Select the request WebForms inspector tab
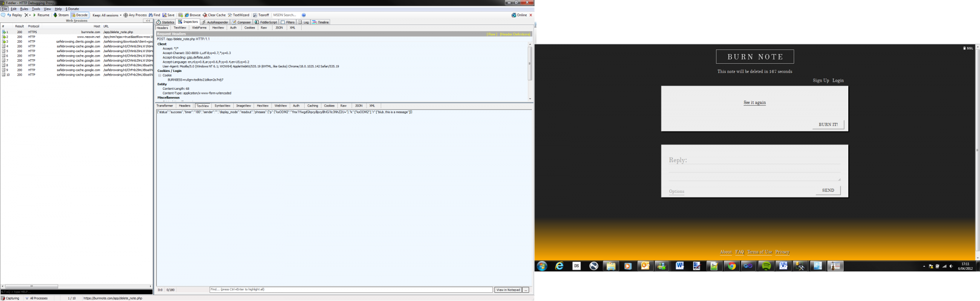This screenshot has height=301, width=980. coord(199,28)
